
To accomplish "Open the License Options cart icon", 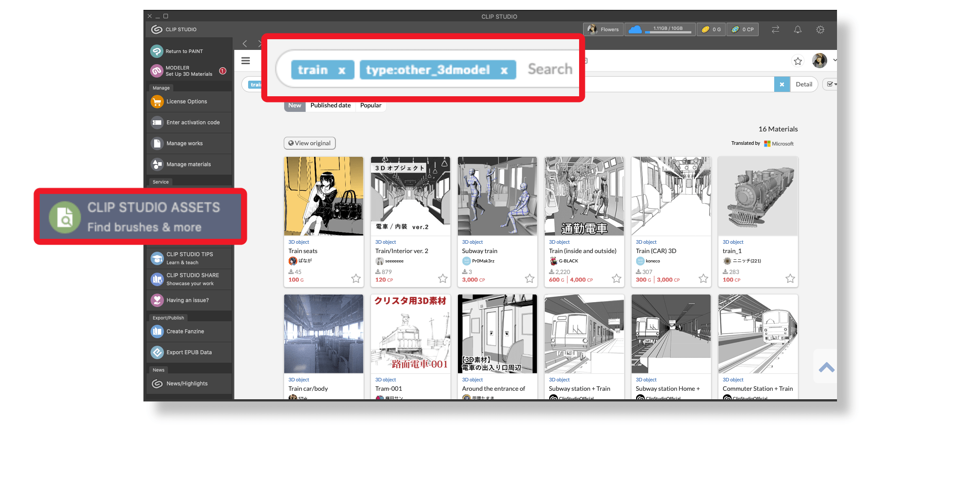I will click(157, 102).
